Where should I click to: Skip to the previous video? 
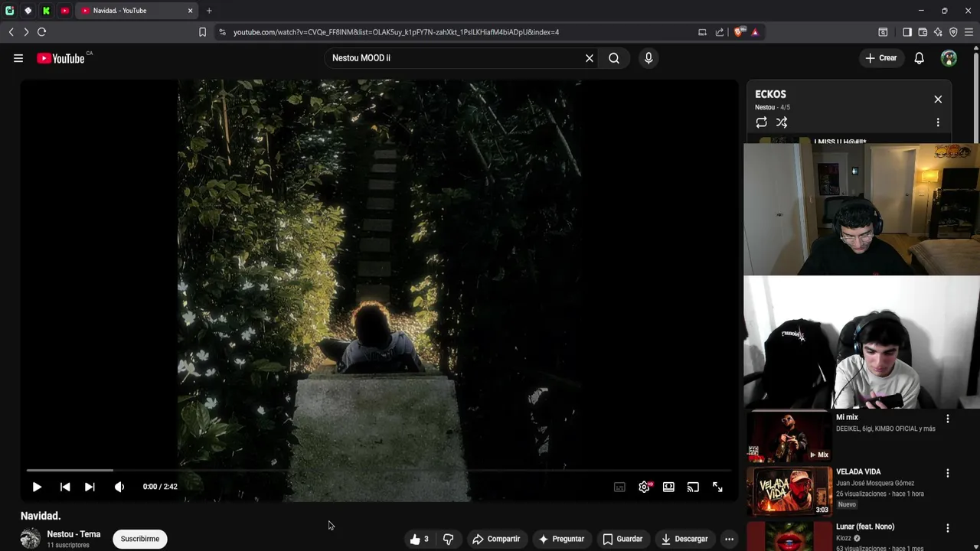point(65,487)
